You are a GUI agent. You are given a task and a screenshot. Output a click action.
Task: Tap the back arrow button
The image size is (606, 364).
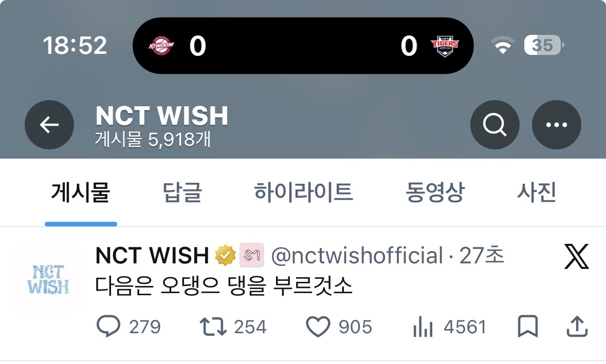tap(49, 125)
